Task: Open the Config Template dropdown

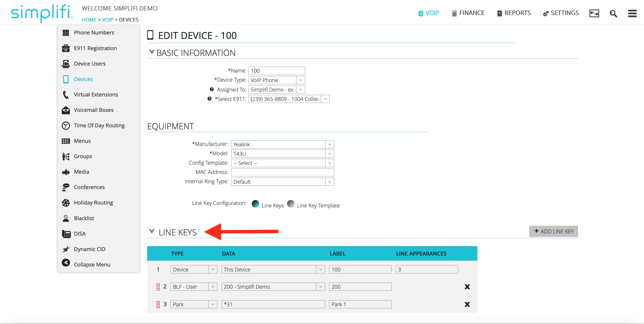Action: pos(330,163)
